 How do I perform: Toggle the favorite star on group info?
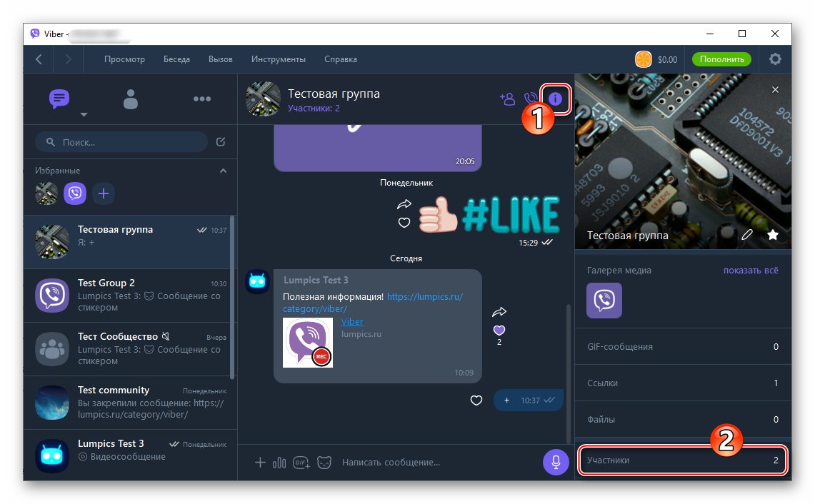(x=772, y=235)
